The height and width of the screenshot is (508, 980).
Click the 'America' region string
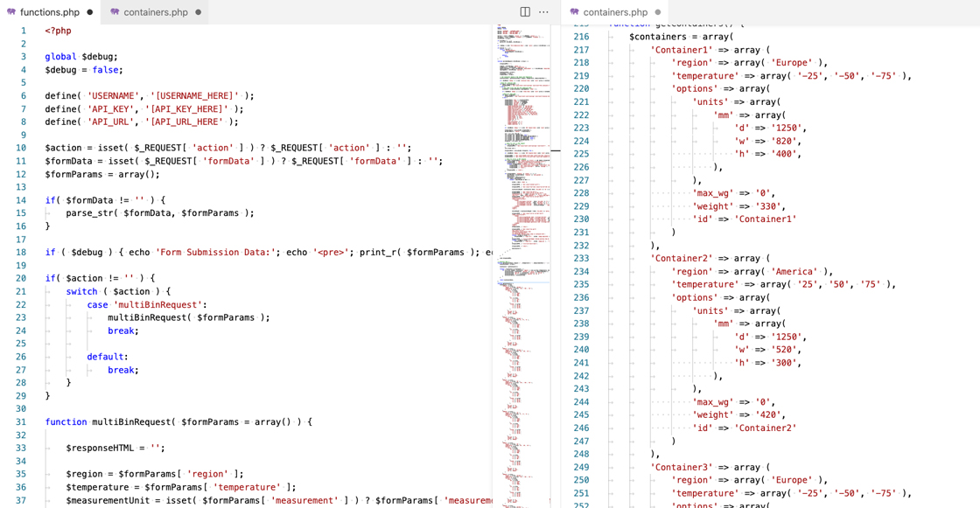click(801, 272)
